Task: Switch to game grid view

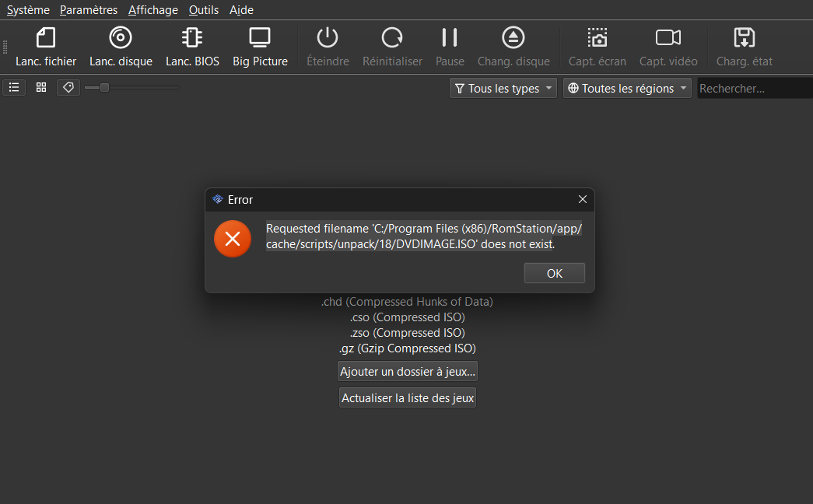Action: pos(41,88)
